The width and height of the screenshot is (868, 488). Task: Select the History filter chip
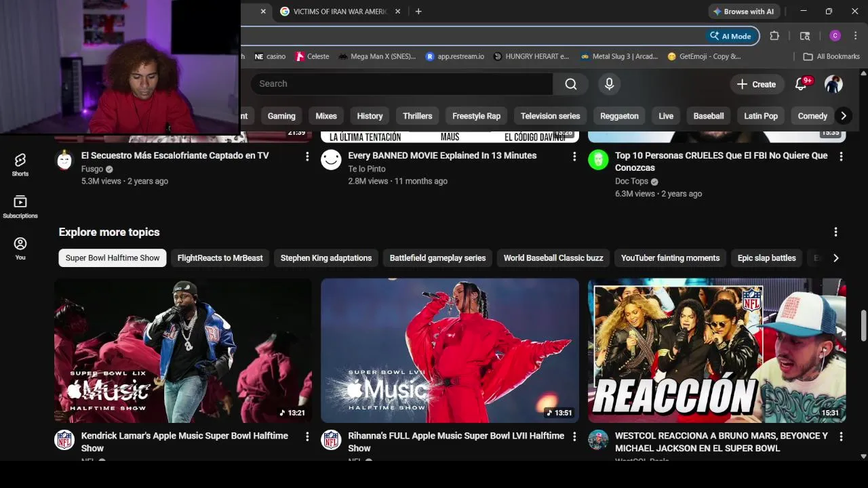pyautogui.click(x=370, y=116)
